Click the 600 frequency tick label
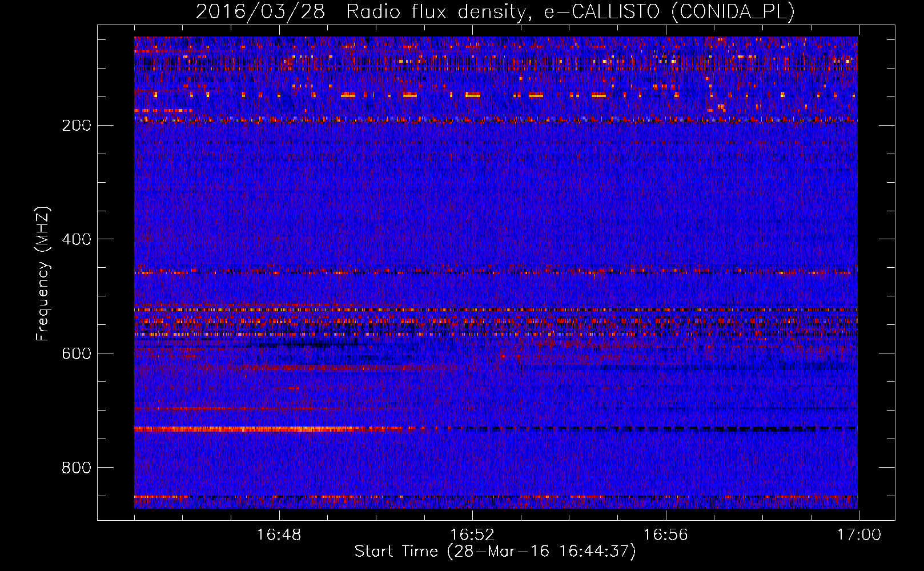This screenshot has height=571, width=924. point(76,353)
